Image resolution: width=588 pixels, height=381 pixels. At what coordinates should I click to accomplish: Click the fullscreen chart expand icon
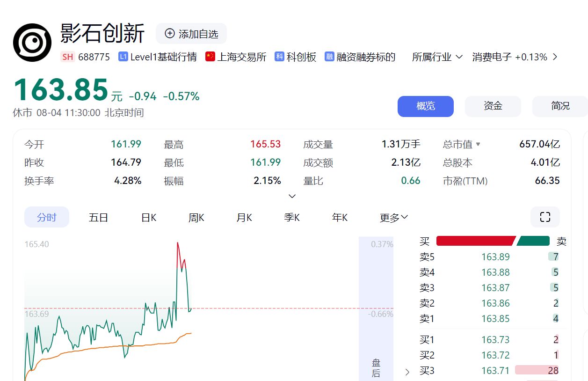coord(545,217)
